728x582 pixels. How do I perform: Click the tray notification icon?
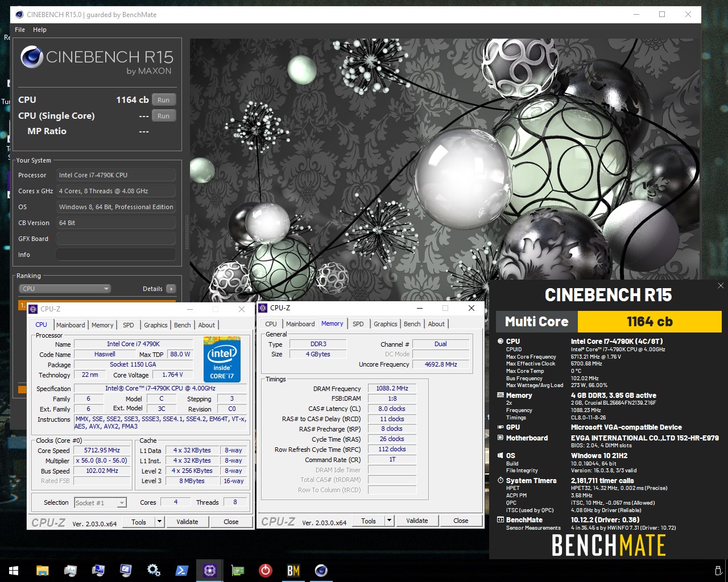[x=718, y=570]
